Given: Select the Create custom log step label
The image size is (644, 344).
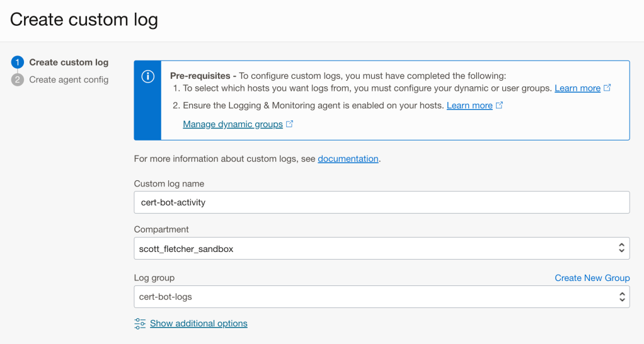Looking at the screenshot, I should 69,62.
